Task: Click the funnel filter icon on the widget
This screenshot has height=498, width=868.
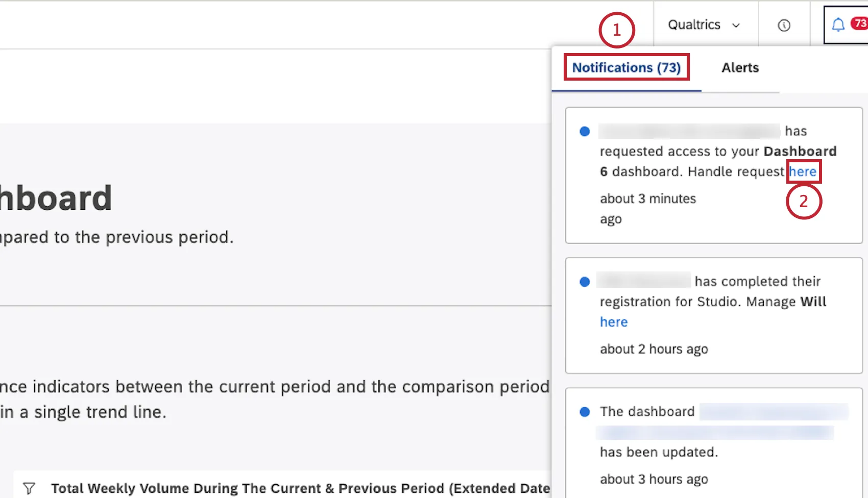Action: pos(29,488)
